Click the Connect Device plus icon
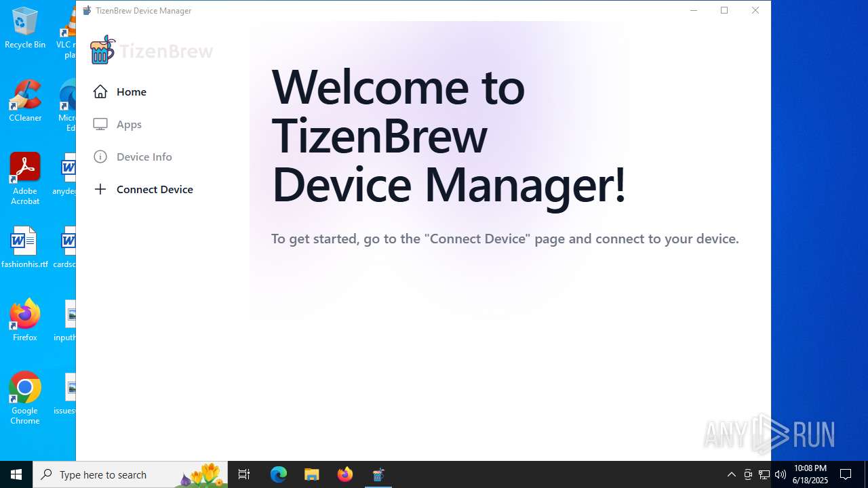 tap(100, 189)
